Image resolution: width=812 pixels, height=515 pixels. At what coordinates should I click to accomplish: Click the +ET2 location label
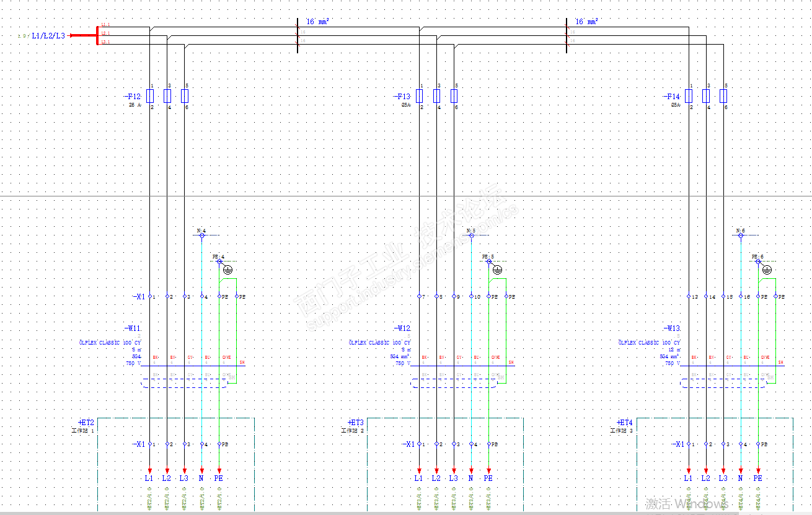pyautogui.click(x=85, y=422)
